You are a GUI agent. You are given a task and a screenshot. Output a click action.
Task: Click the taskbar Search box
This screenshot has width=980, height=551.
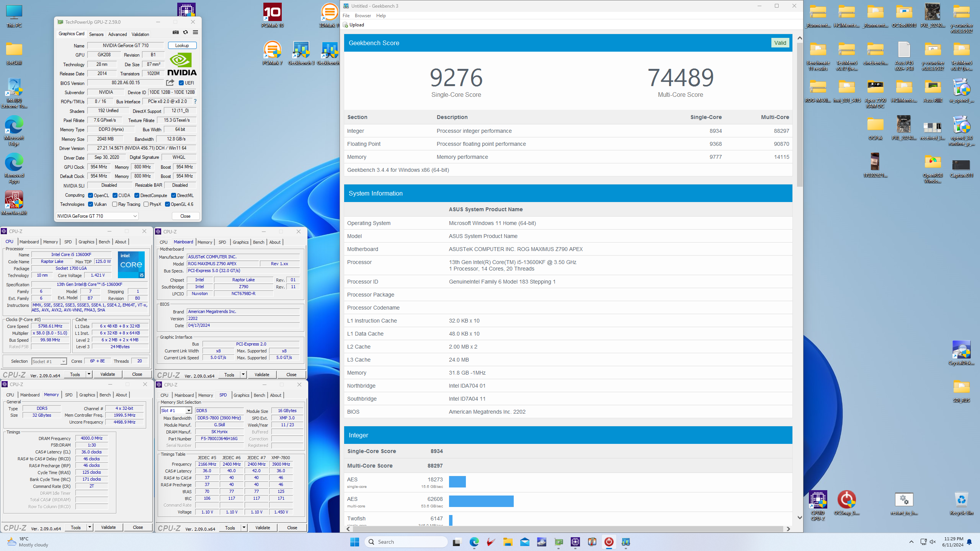pos(407,542)
